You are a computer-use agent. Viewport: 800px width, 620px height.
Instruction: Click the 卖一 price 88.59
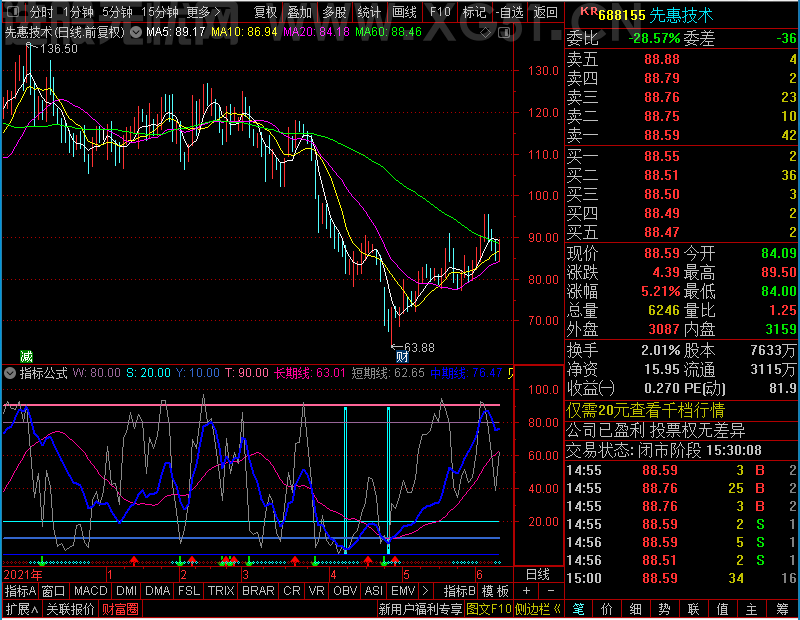[662, 135]
